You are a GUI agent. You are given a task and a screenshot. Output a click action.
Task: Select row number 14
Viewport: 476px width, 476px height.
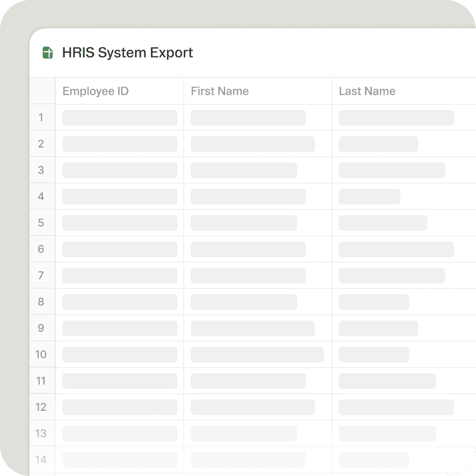(x=42, y=460)
